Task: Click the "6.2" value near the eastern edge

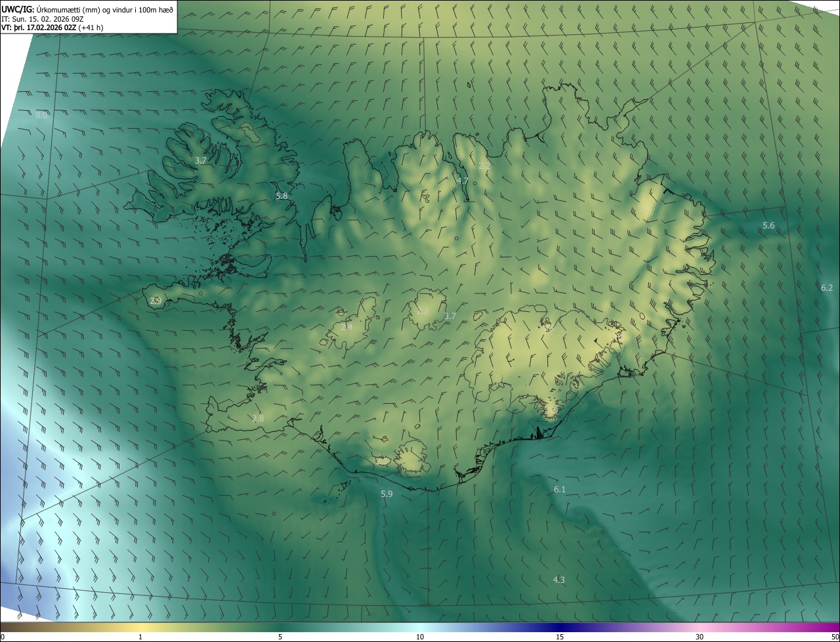Action: (827, 288)
